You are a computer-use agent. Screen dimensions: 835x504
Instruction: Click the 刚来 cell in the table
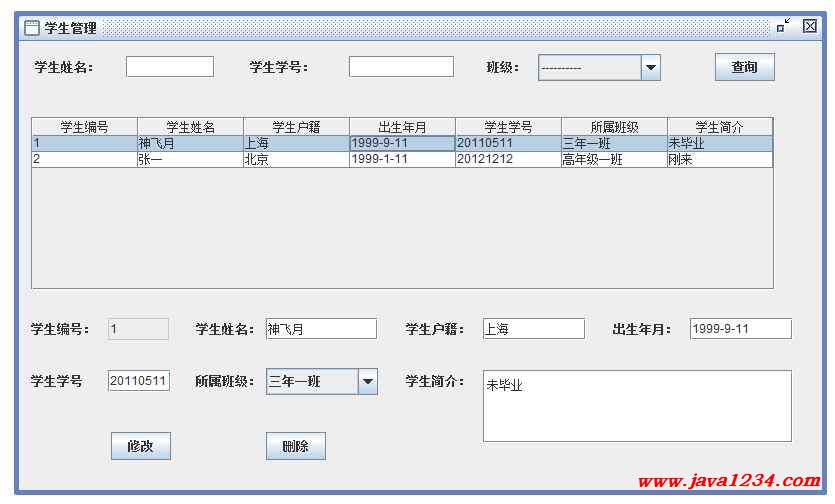point(719,159)
